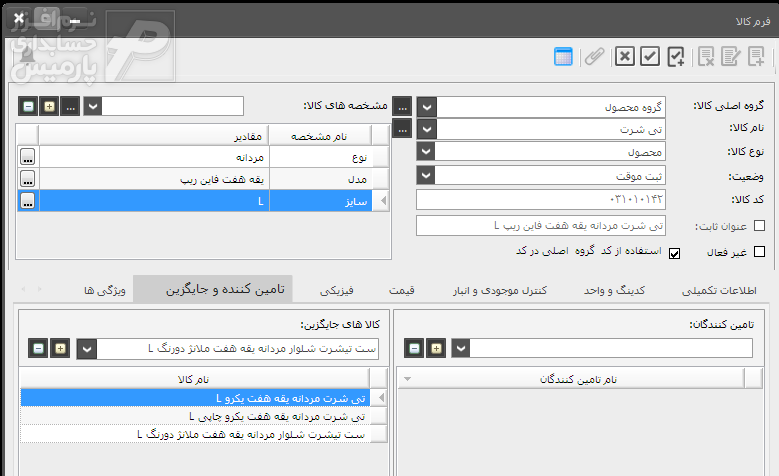Select row ست تیشرت شلوار مردانه in list
This screenshot has width=779, height=476.
point(195,434)
